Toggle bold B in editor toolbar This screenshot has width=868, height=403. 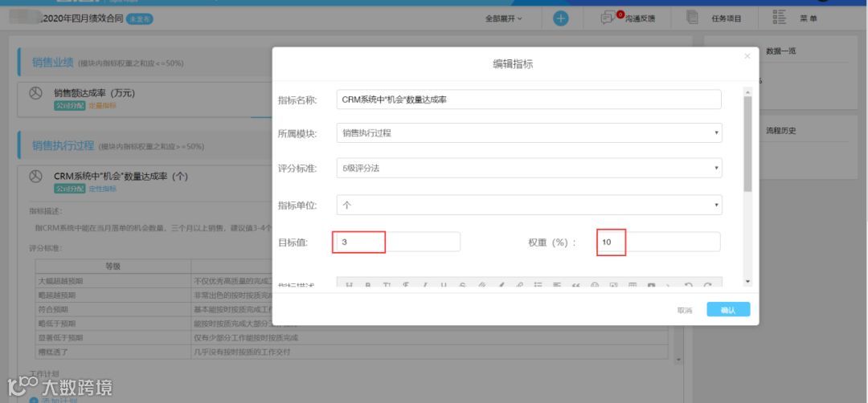[367, 285]
